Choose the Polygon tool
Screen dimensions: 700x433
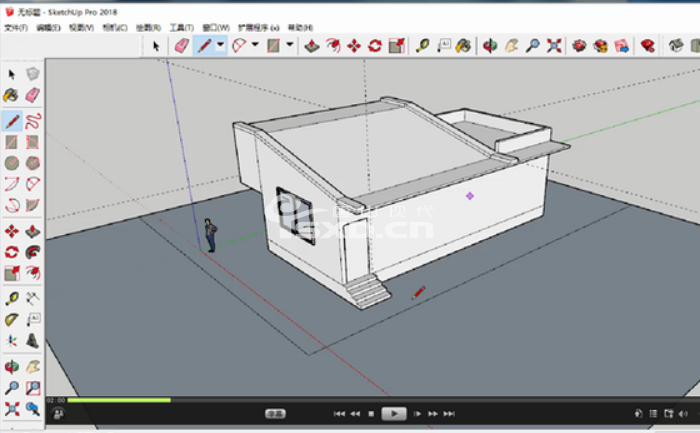pyautogui.click(x=33, y=163)
